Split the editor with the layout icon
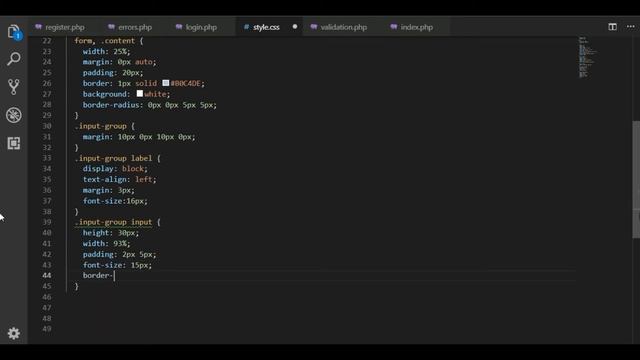640x360 pixels. coord(612,27)
